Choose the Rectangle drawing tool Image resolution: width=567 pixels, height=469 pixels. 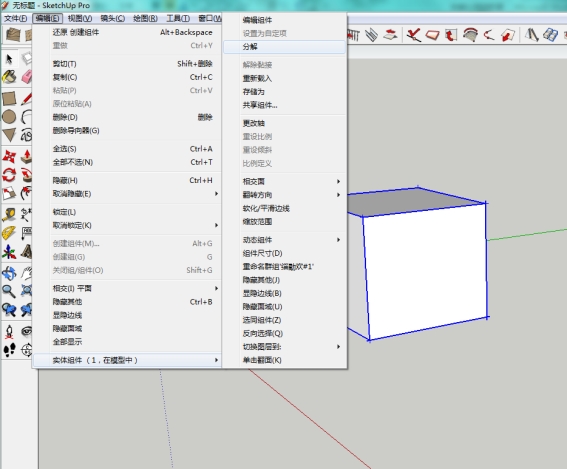pos(9,98)
